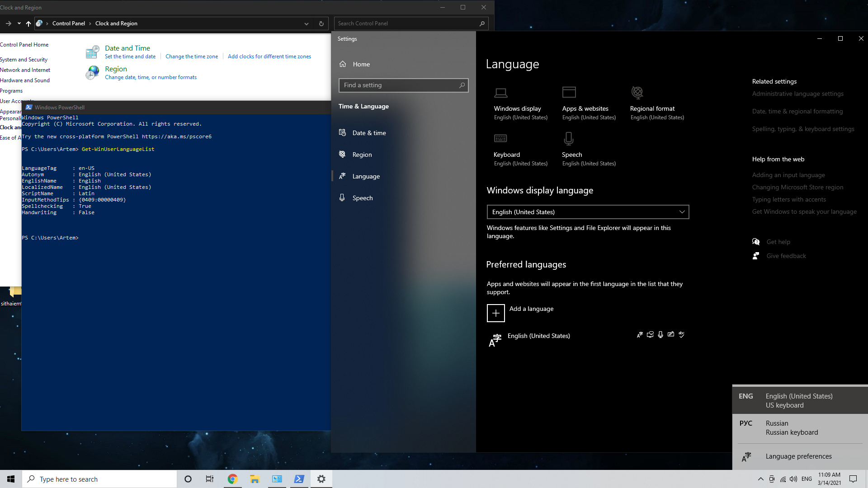Click Up arrow in Control Panel navigation
The image size is (868, 488).
click(28, 23)
